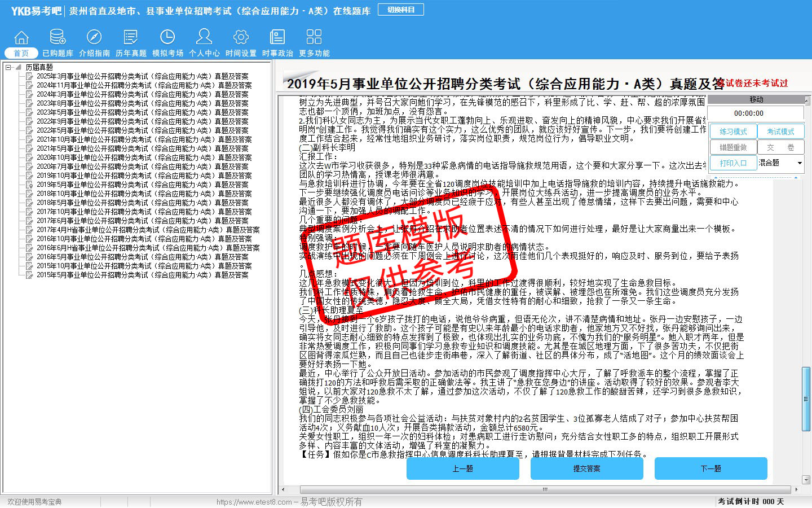Collapse the 历届真题 tree root node
This screenshot has width=812, height=508.
[8, 67]
